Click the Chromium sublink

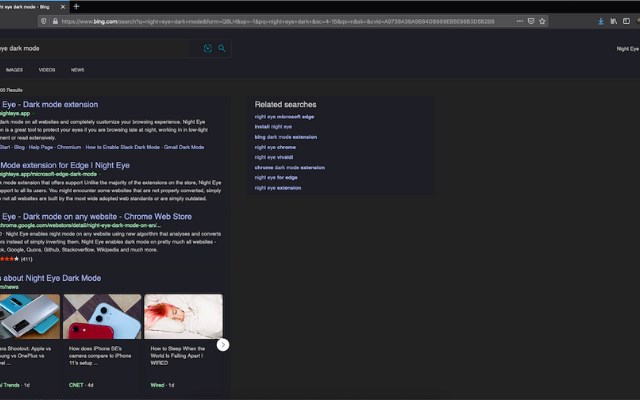click(69, 147)
